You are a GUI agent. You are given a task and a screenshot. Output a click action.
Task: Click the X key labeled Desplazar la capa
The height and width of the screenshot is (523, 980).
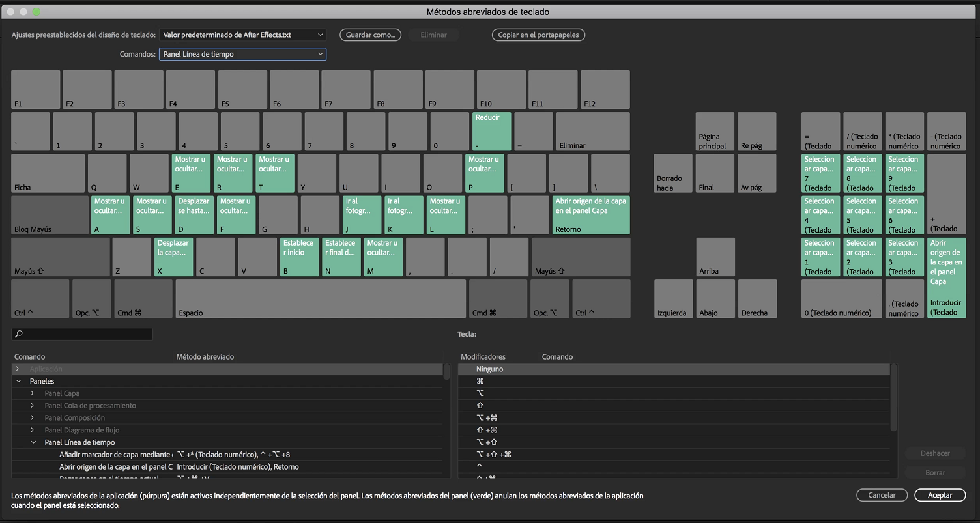(x=173, y=257)
